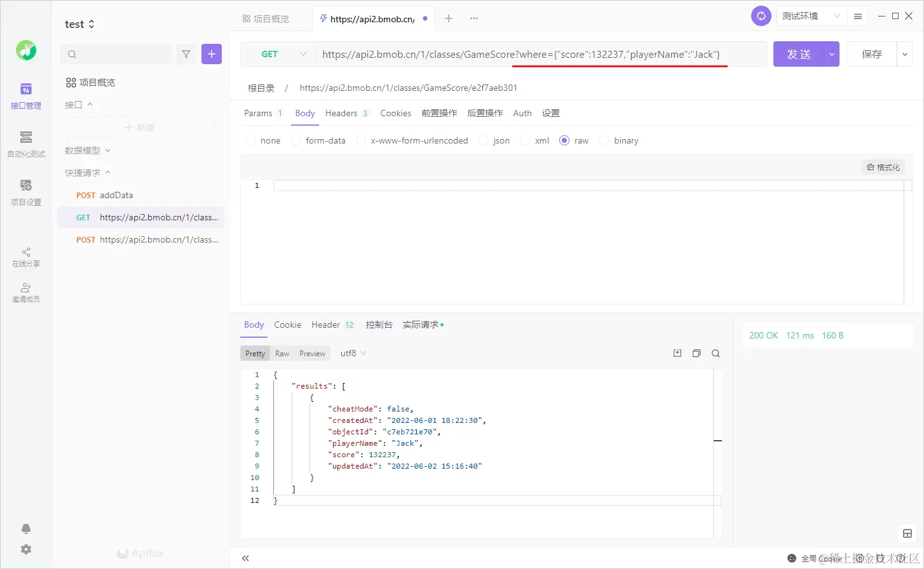Open the 前置操作 tab

[x=439, y=113]
